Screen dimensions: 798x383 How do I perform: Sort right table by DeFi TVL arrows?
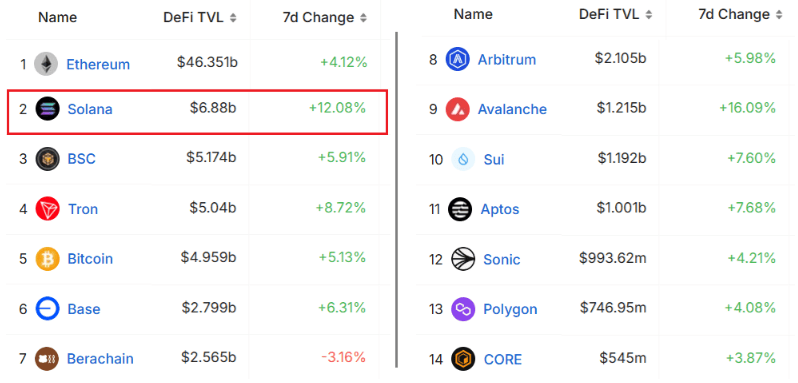pyautogui.click(x=648, y=15)
